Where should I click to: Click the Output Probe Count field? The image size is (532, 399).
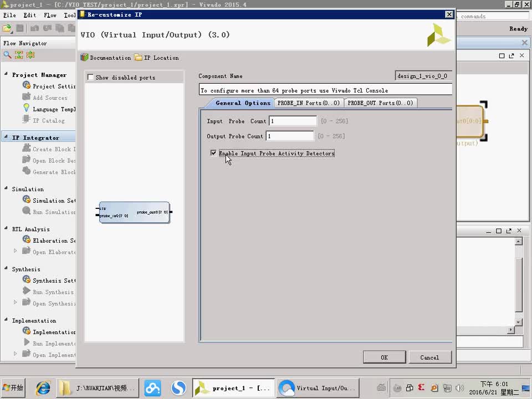click(290, 136)
